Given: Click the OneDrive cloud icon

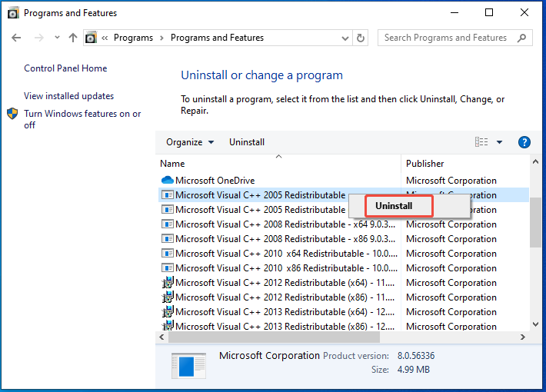Looking at the screenshot, I should pos(167,180).
